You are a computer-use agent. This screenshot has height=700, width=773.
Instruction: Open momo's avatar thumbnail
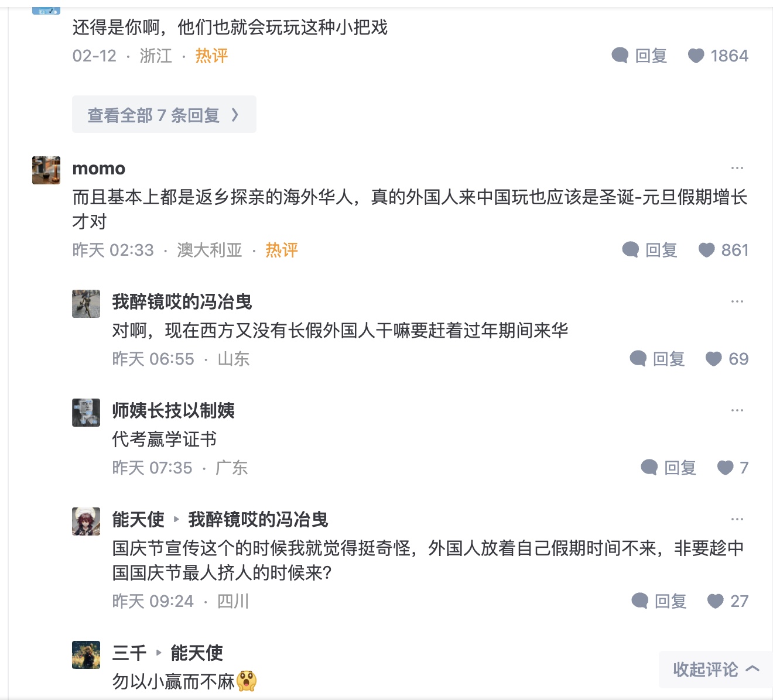[46, 170]
